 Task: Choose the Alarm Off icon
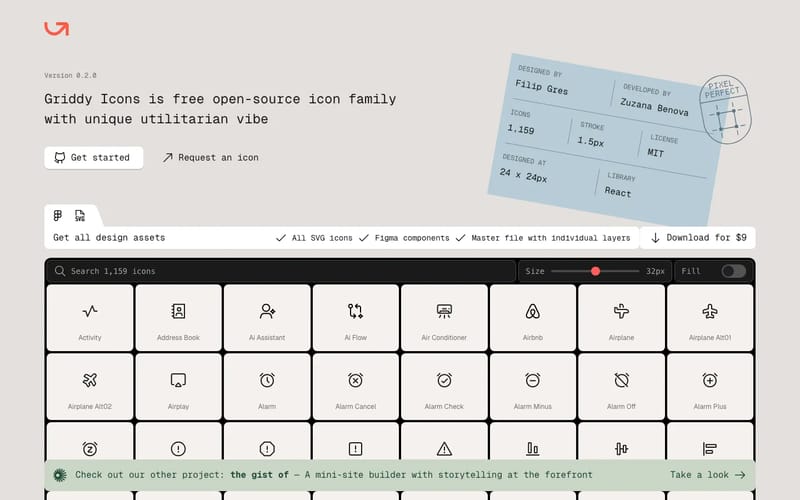coord(621,387)
